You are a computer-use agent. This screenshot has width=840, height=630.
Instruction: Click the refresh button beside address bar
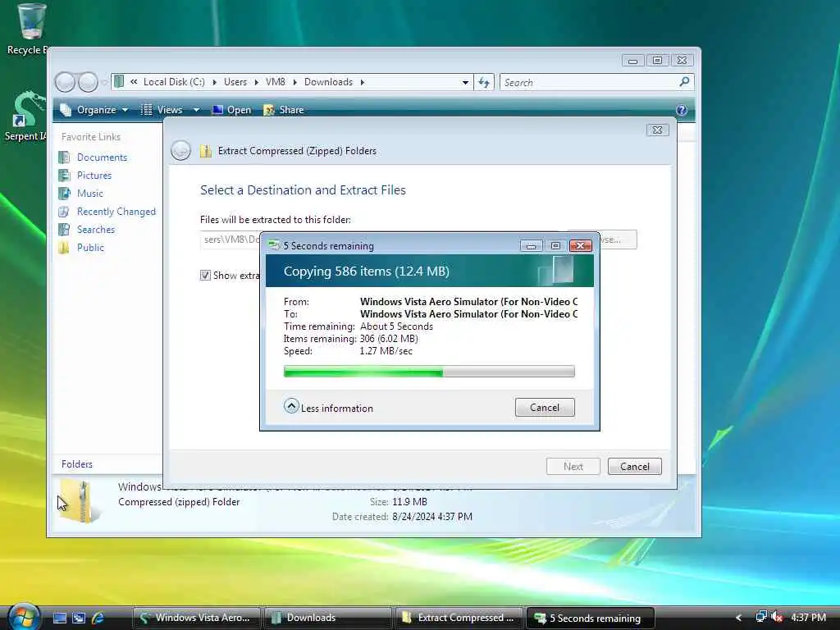point(484,83)
